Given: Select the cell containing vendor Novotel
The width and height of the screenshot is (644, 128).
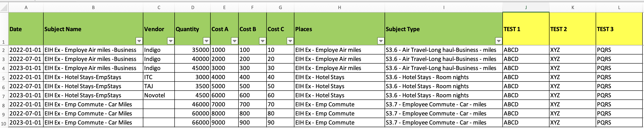Looking at the screenshot, I should (x=158, y=95).
